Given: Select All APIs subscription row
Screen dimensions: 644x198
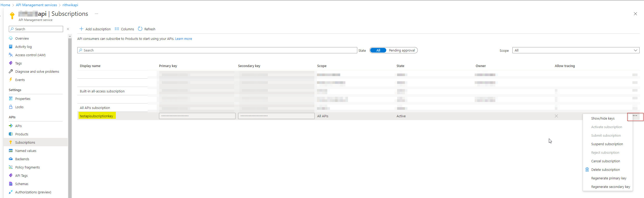Looking at the screenshot, I should [x=95, y=108].
